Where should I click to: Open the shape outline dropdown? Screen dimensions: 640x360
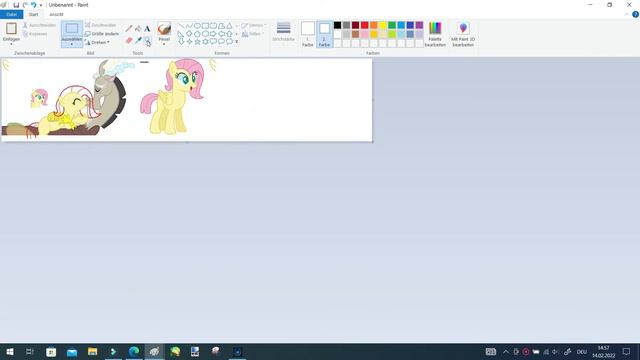coord(252,25)
